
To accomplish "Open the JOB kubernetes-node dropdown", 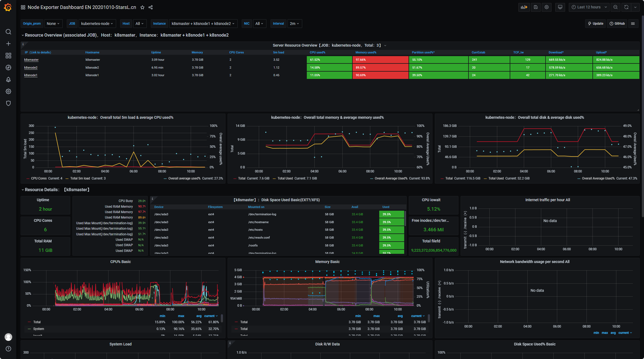I will coord(97,24).
